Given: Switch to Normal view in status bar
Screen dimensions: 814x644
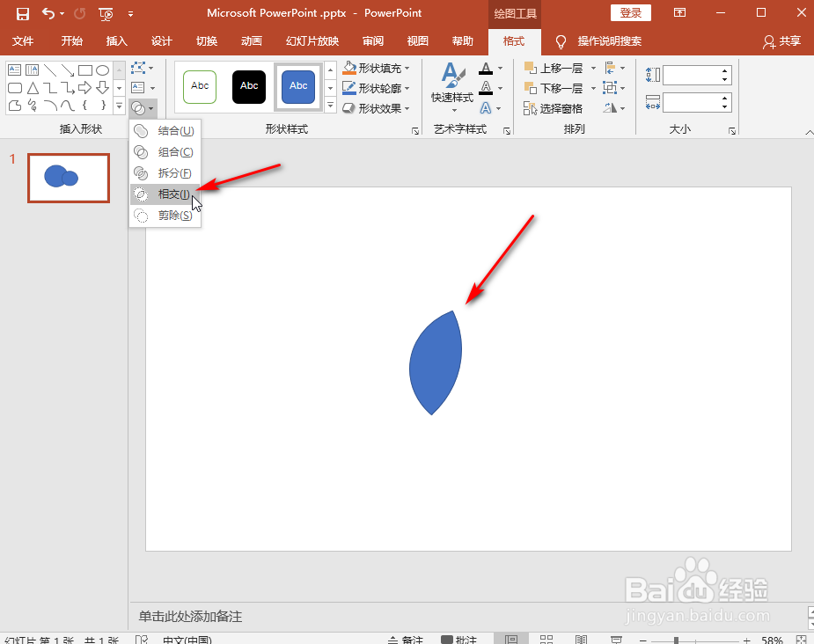Looking at the screenshot, I should point(510,640).
